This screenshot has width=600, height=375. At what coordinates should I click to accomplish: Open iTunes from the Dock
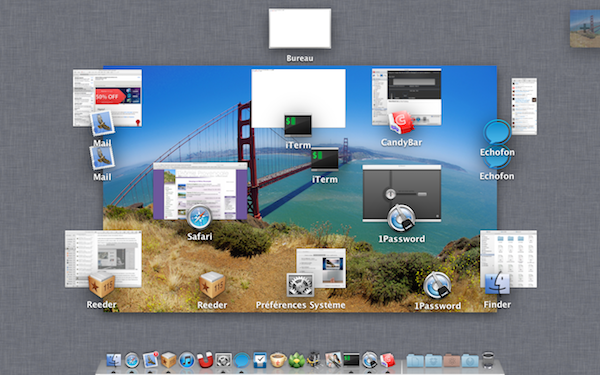point(187,360)
